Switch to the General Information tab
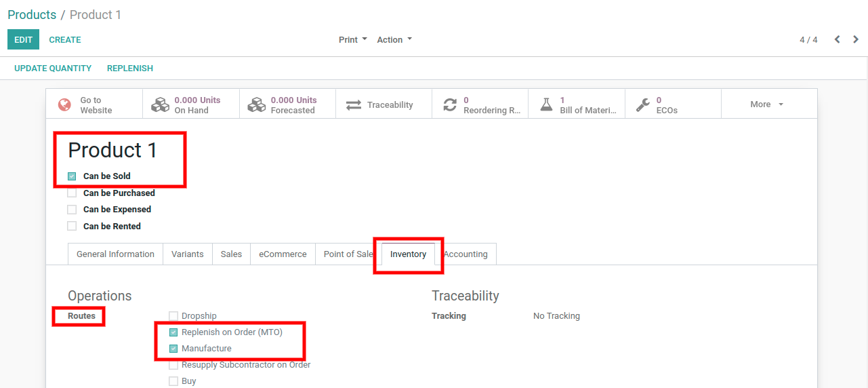 [x=115, y=254]
